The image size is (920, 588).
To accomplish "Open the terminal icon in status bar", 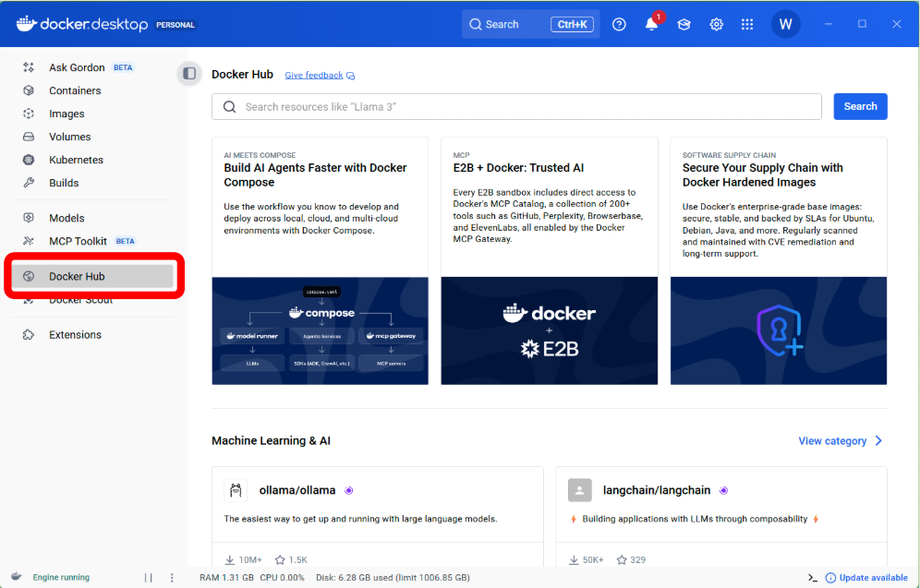I will click(813, 578).
